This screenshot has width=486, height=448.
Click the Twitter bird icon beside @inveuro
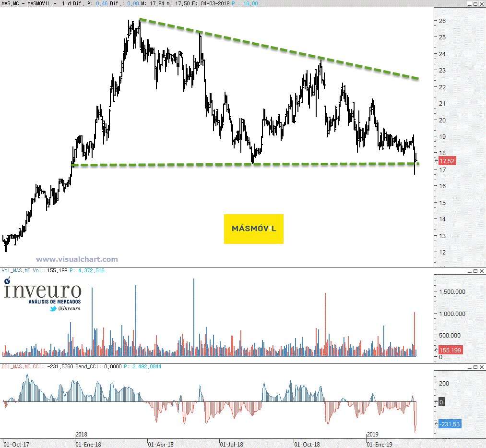click(53, 309)
